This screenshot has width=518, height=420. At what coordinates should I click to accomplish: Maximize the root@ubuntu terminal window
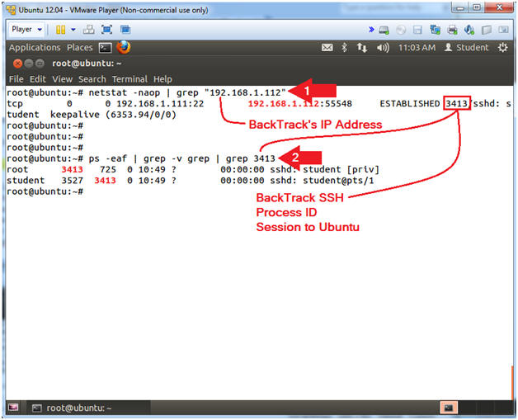(x=40, y=64)
